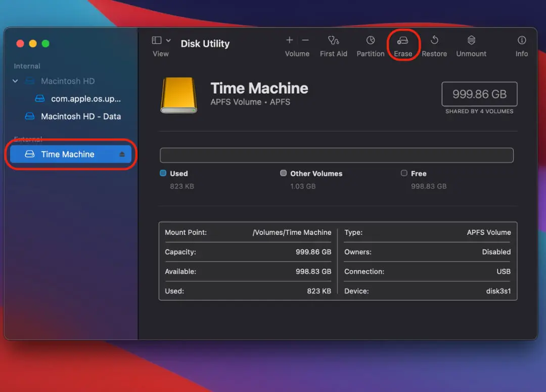Screen dimensions: 546x392
Task: Open the View dropdown menu
Action: (x=161, y=44)
